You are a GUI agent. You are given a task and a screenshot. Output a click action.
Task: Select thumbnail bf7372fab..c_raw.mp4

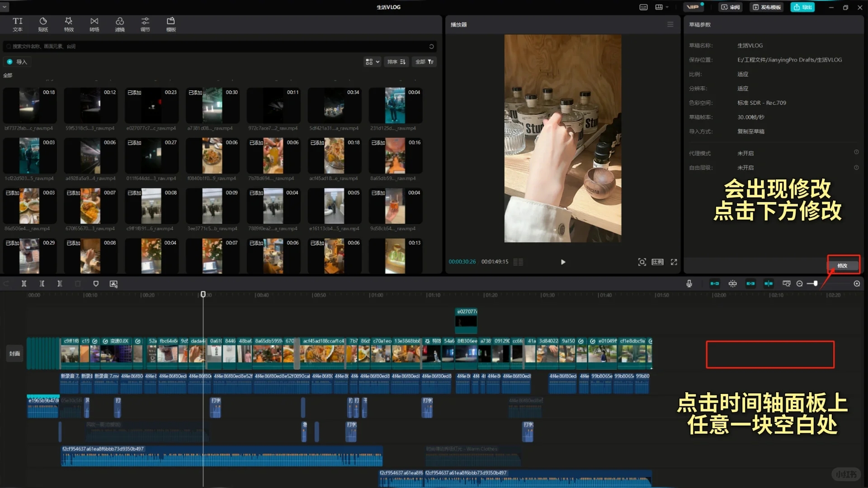click(29, 105)
